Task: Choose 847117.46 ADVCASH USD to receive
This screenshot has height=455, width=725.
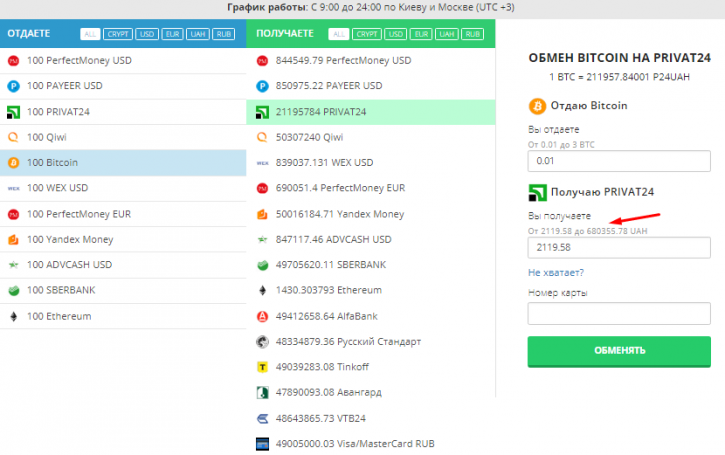Action: pos(371,240)
